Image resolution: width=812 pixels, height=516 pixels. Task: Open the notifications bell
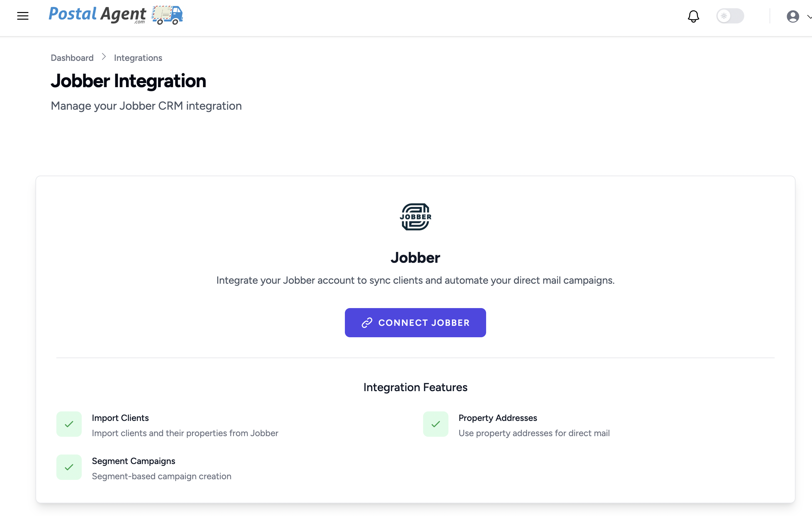point(693,16)
